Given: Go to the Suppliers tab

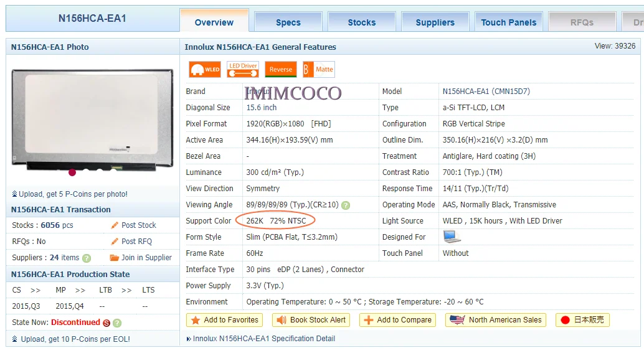Looking at the screenshot, I should point(435,22).
